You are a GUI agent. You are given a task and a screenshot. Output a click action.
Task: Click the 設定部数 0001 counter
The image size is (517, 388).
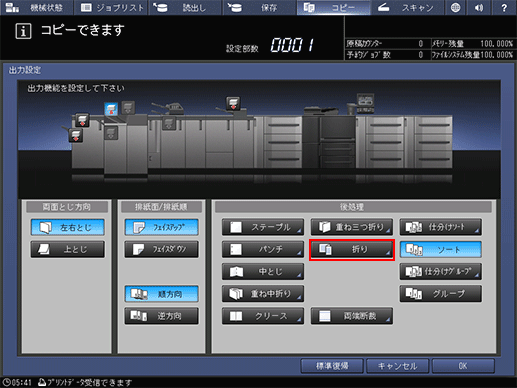pyautogui.click(x=292, y=45)
